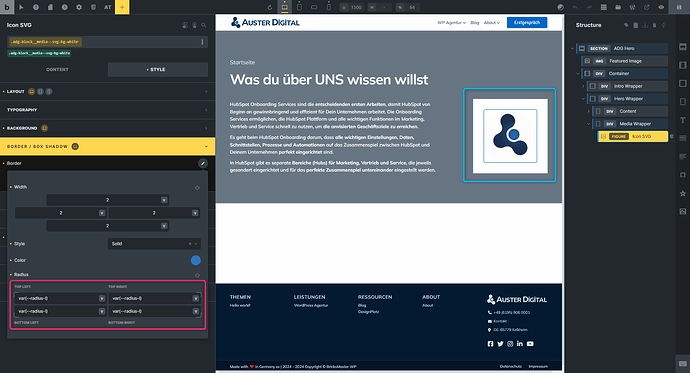690x373 pixels.
Task: Open the WordPress dashboard icon
Action: coord(632,7)
